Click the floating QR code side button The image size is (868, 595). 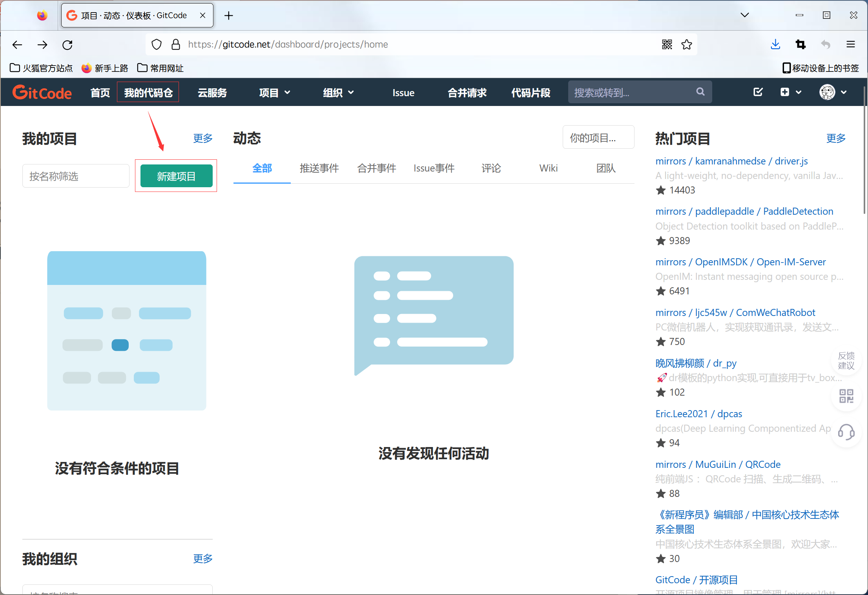coord(846,396)
